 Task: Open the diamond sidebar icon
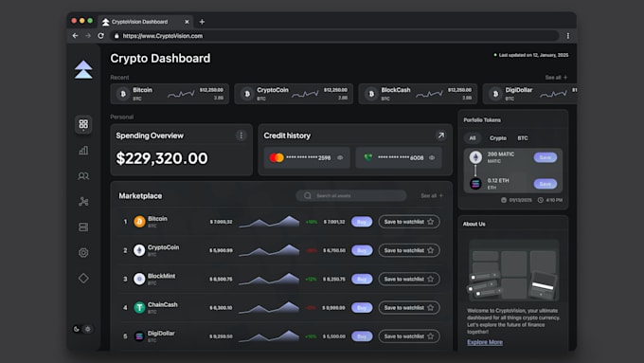(83, 279)
